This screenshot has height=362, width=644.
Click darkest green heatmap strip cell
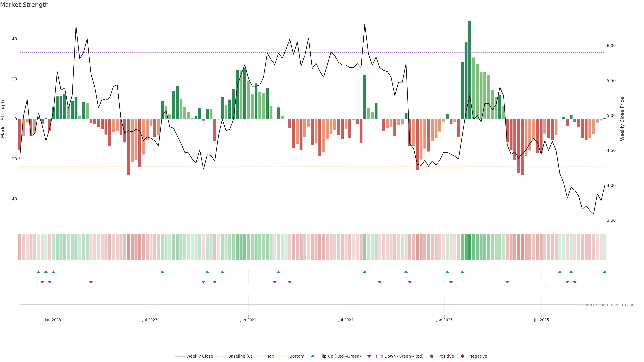click(470, 247)
